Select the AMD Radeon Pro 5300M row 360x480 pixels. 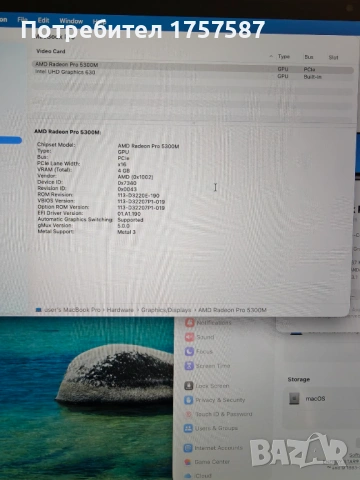(193, 66)
